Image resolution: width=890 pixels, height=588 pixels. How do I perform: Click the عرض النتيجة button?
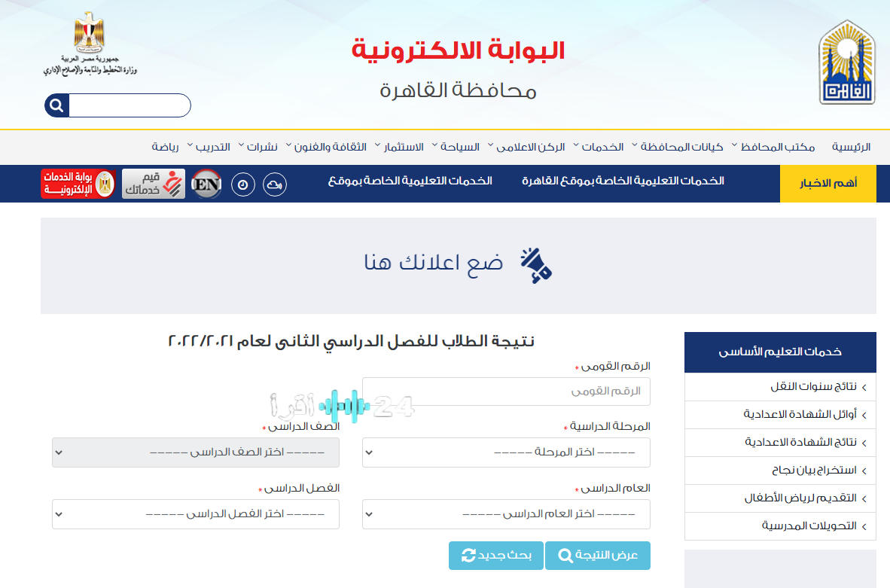[597, 556]
